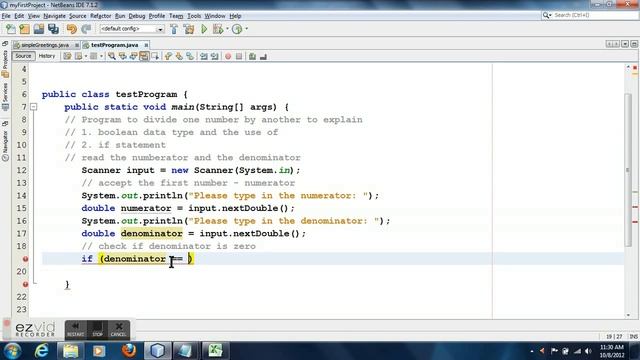Click the New Project toolbar icon

(24, 29)
